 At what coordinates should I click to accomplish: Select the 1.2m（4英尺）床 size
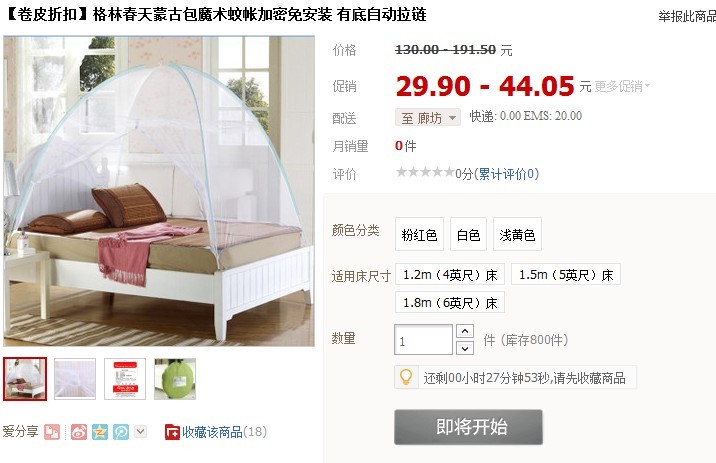tap(450, 274)
